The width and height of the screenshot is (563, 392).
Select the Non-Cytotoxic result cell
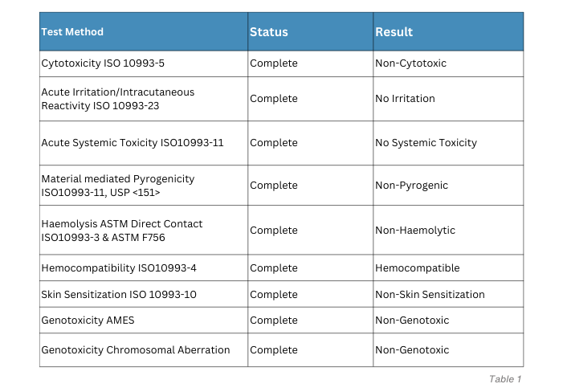pyautogui.click(x=448, y=63)
